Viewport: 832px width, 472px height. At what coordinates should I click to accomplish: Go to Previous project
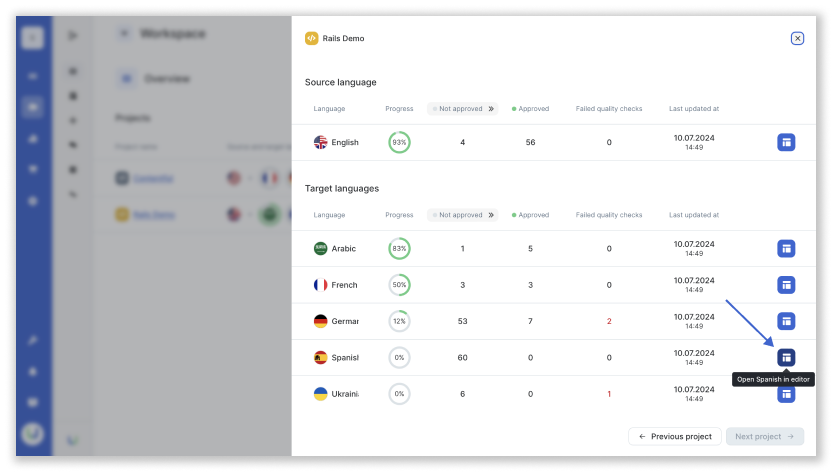point(674,436)
